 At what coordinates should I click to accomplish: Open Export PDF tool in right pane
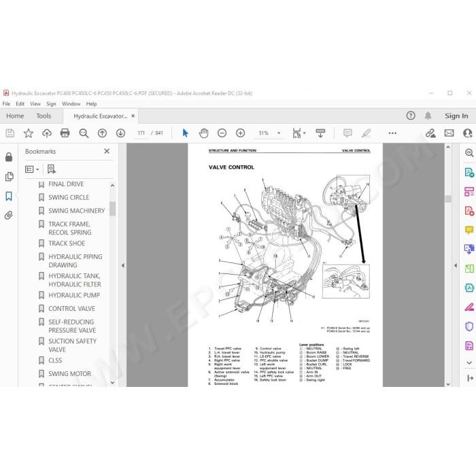[469, 173]
